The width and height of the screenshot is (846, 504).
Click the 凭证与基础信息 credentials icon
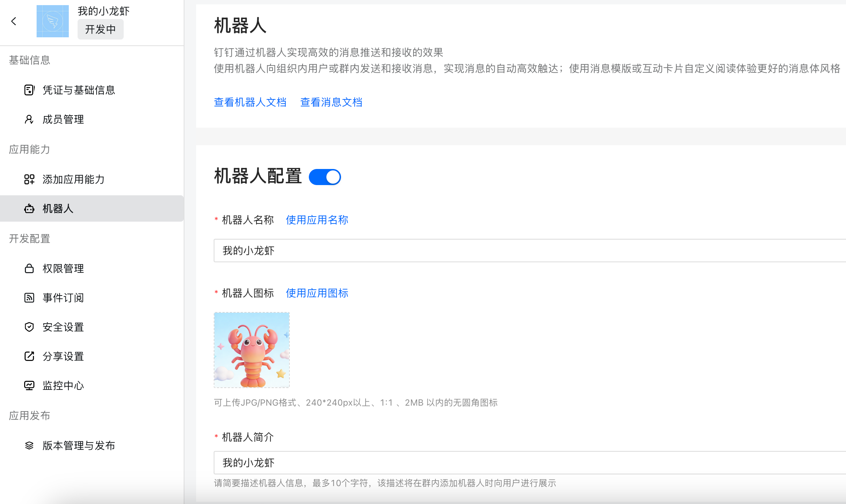point(29,90)
